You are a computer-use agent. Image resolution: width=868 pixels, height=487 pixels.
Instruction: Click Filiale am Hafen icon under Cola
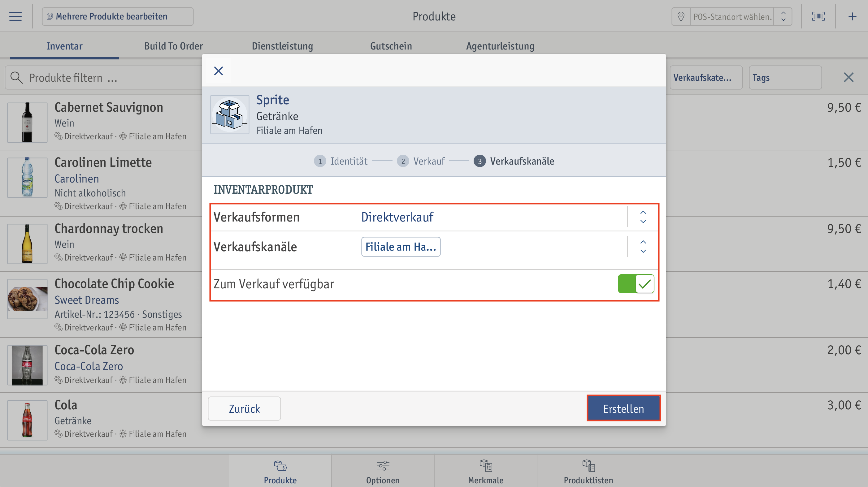coord(123,434)
